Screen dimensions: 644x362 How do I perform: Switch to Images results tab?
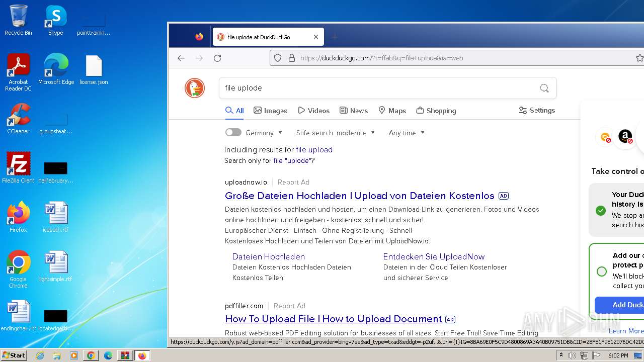(271, 111)
